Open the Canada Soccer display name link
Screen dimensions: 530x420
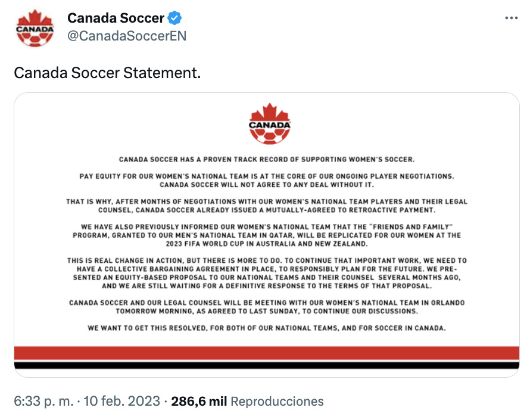116,18
